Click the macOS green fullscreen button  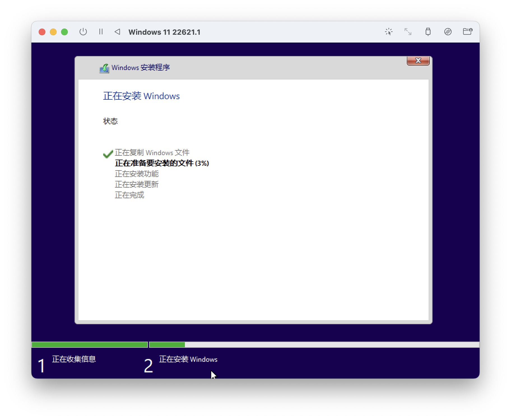click(x=64, y=32)
